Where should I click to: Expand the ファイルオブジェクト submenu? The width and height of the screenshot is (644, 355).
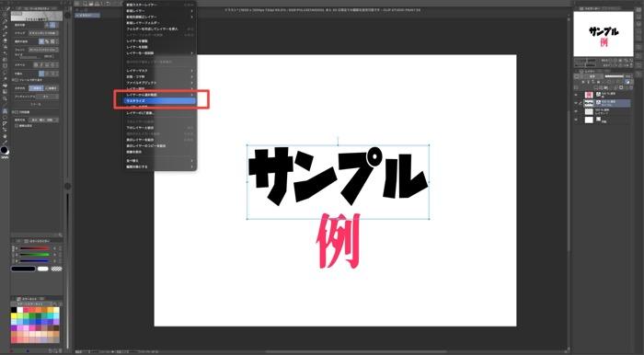[160, 83]
